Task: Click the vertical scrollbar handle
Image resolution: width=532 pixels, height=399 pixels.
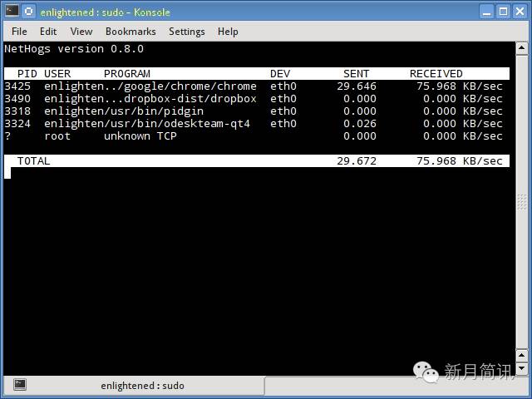Action: 521,202
